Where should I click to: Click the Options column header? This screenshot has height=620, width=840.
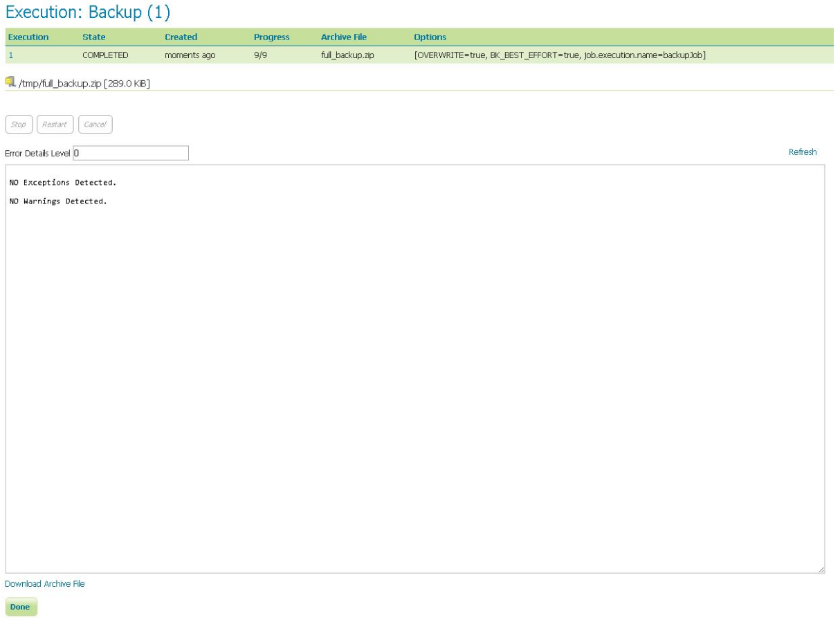point(430,37)
